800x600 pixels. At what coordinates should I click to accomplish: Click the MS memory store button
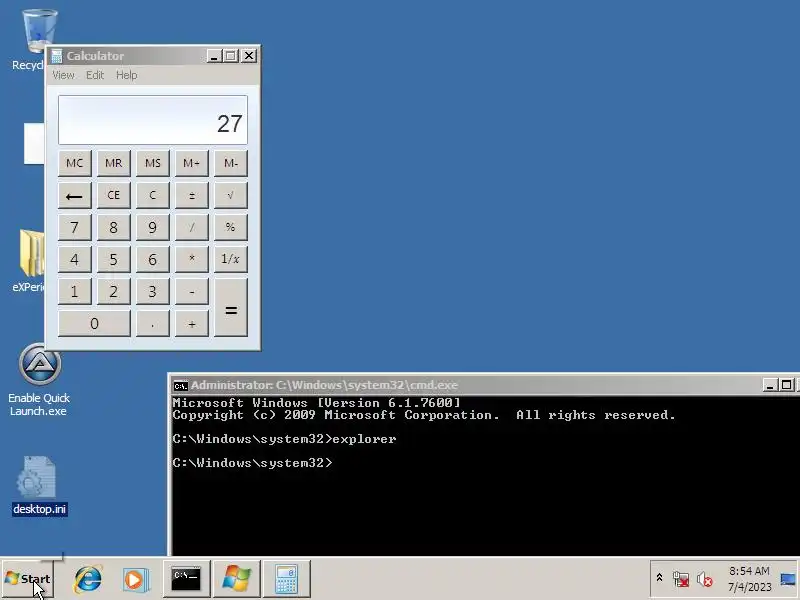(153, 163)
